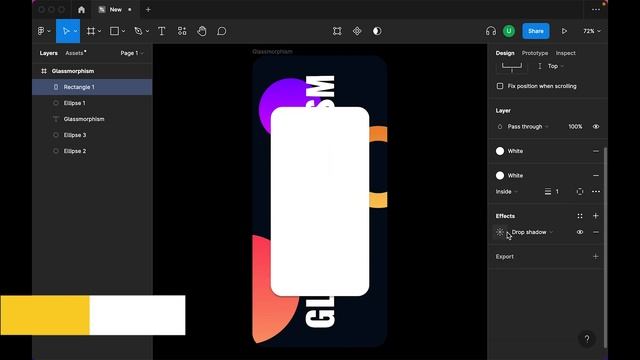Open effect styles four-dot icon

(580, 216)
